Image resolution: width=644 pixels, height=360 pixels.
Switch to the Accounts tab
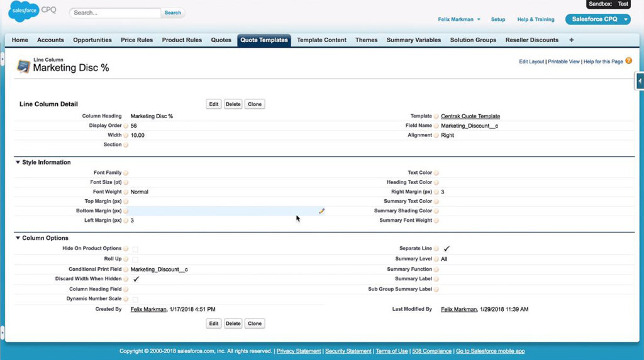pos(50,40)
